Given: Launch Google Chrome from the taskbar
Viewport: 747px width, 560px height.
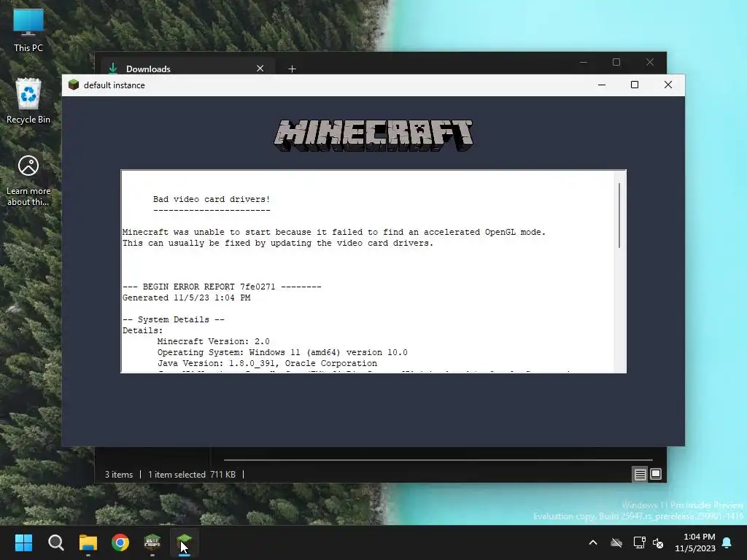Looking at the screenshot, I should 120,542.
